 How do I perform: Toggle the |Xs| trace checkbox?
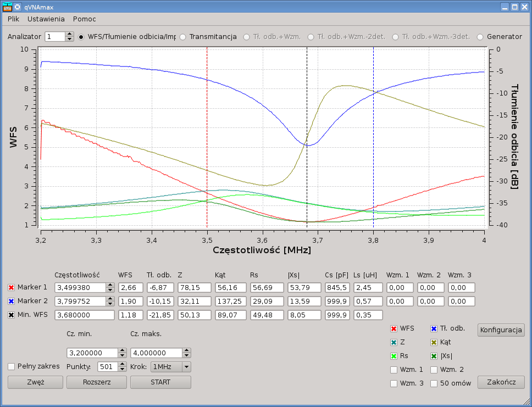click(434, 356)
